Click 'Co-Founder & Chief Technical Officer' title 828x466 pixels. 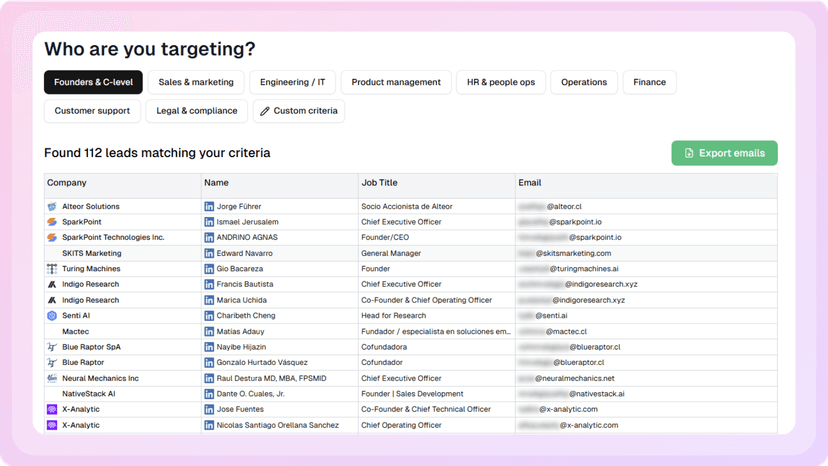426,409
